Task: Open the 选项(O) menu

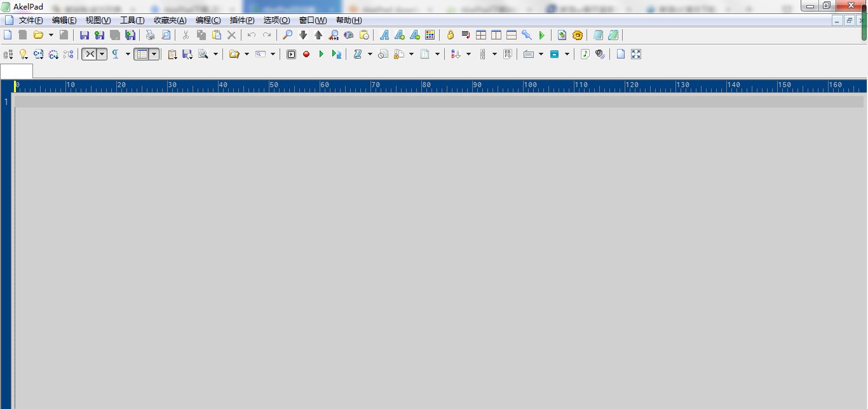Action: [x=276, y=20]
